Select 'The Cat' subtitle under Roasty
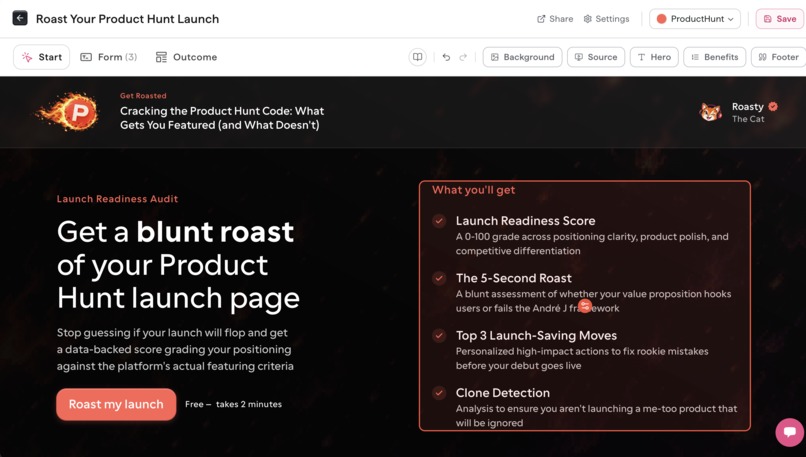 (x=748, y=119)
